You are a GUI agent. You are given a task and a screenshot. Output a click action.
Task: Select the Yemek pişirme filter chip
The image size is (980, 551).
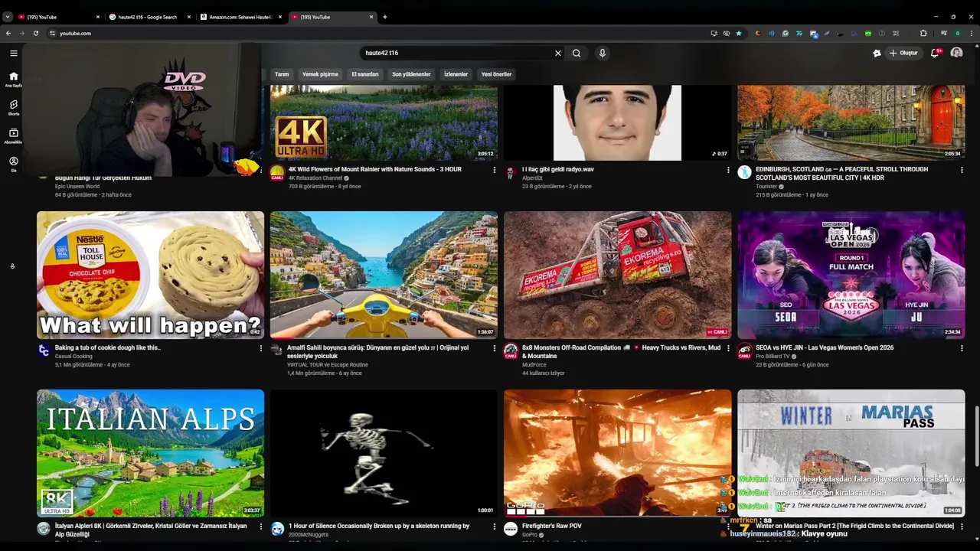point(320,74)
